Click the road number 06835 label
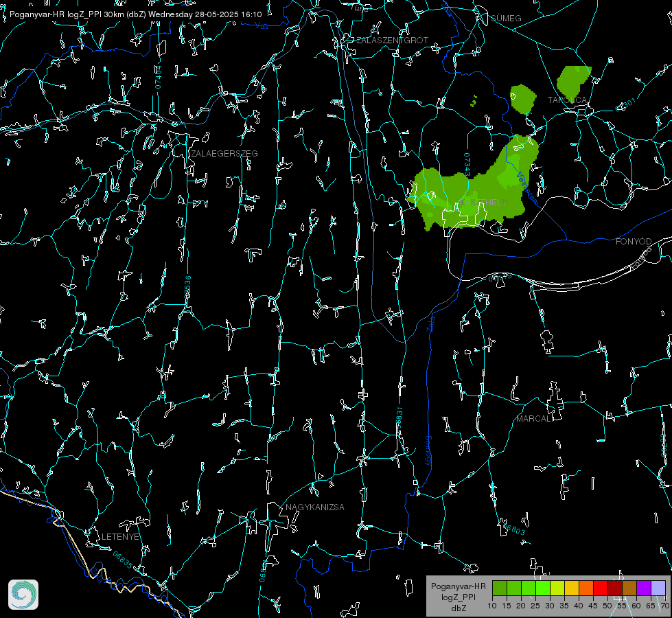The height and width of the screenshot is (618, 672). [x=123, y=560]
